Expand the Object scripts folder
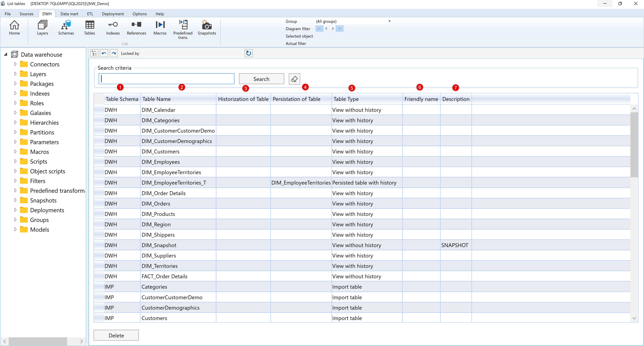Image resolution: width=644 pixels, height=346 pixels. (x=15, y=171)
